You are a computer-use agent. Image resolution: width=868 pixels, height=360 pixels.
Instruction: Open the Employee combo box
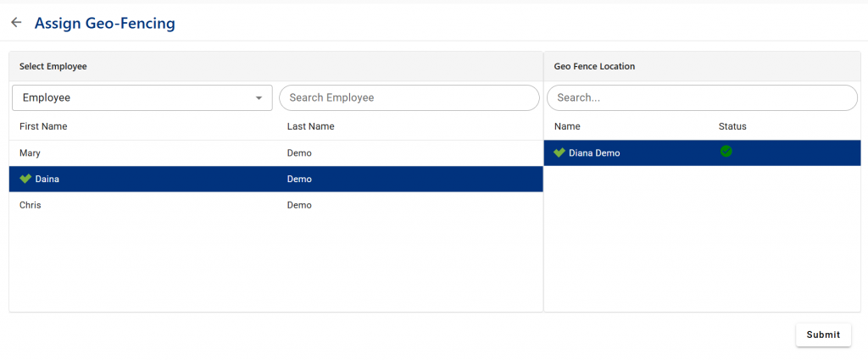[x=142, y=98]
